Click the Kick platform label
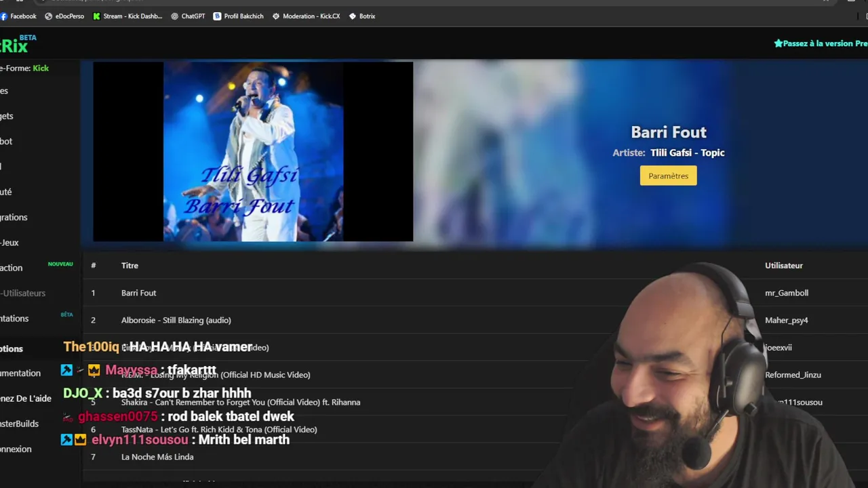The image size is (868, 488). coord(41,68)
